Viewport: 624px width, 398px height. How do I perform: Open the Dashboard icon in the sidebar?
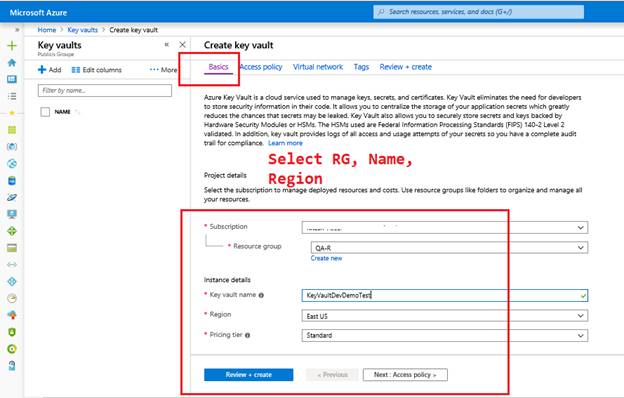[12, 79]
